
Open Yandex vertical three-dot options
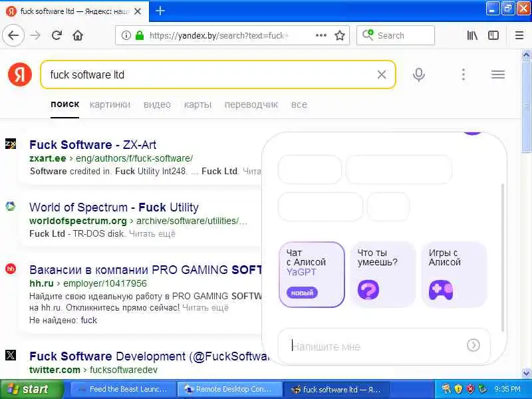[x=463, y=74]
